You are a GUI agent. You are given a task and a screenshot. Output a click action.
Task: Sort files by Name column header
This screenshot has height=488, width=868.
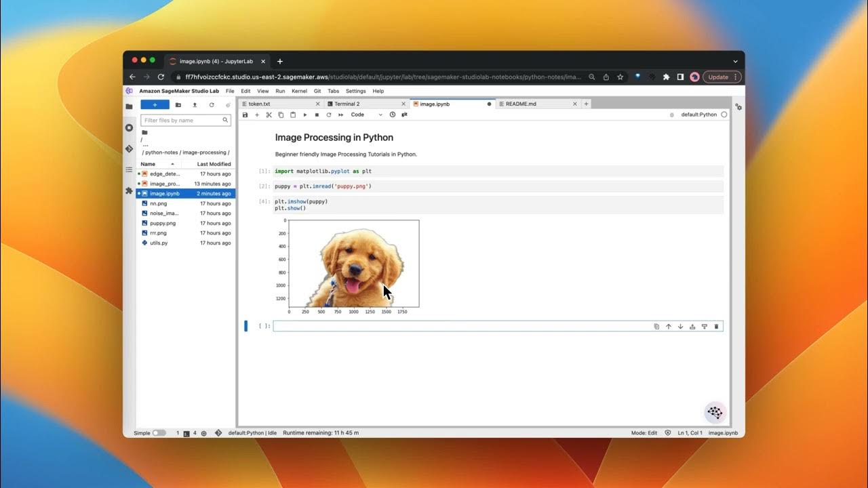(157, 164)
